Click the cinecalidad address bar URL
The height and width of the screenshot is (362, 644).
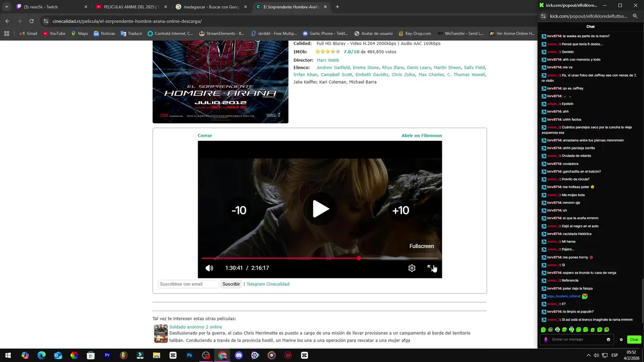tap(127, 21)
